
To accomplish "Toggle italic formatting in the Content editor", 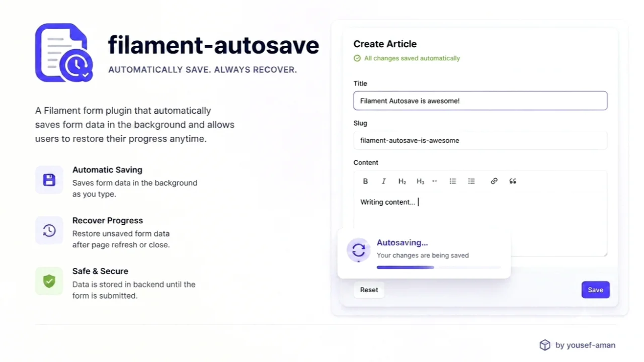I will pyautogui.click(x=383, y=181).
